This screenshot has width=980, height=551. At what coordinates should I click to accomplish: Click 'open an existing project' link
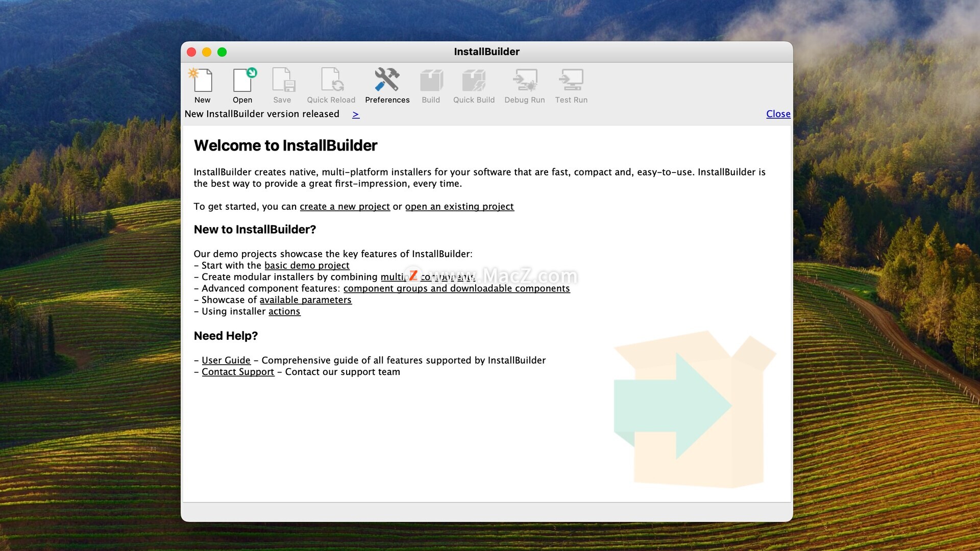pos(459,207)
